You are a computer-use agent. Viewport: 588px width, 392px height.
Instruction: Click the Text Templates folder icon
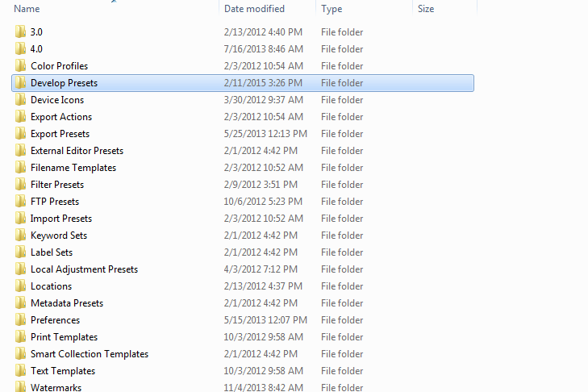(x=21, y=370)
